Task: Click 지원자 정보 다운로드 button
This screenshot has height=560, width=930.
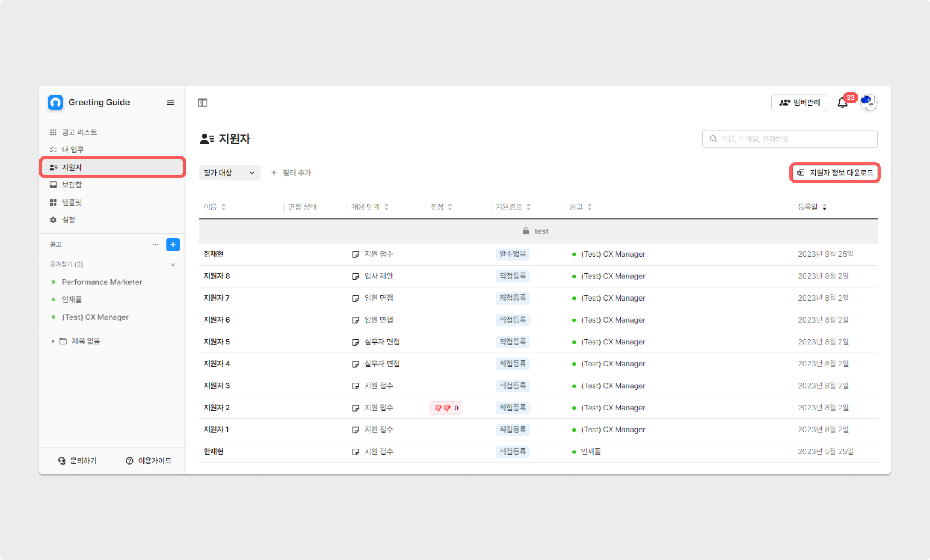Action: [835, 173]
